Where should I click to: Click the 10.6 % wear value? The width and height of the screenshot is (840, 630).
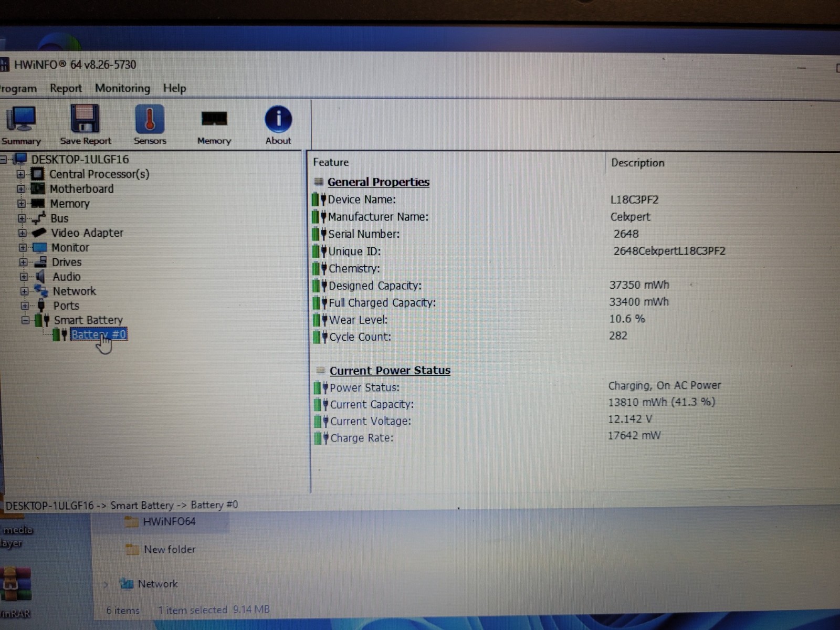pos(627,319)
